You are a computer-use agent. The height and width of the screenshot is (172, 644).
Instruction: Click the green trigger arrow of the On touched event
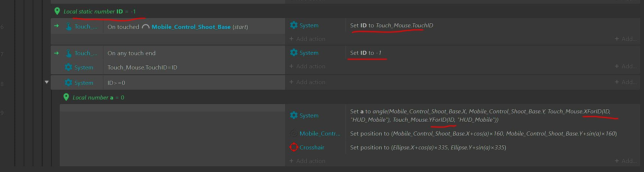(56, 26)
